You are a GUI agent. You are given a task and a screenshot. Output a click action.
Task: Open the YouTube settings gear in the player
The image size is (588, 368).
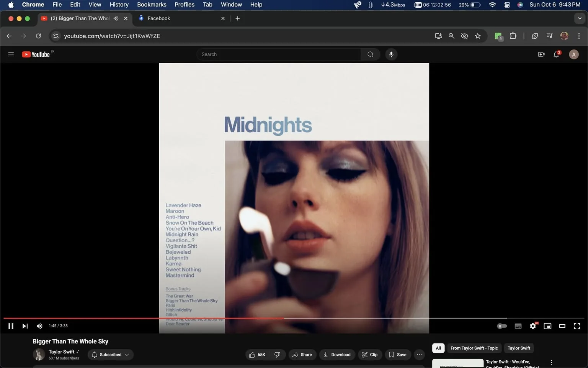click(532, 326)
